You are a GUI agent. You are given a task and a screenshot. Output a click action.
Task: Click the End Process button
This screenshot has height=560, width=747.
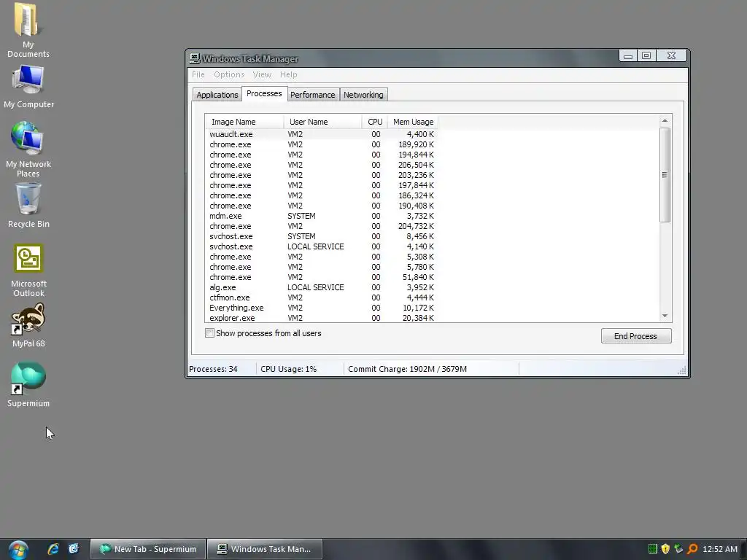636,336
